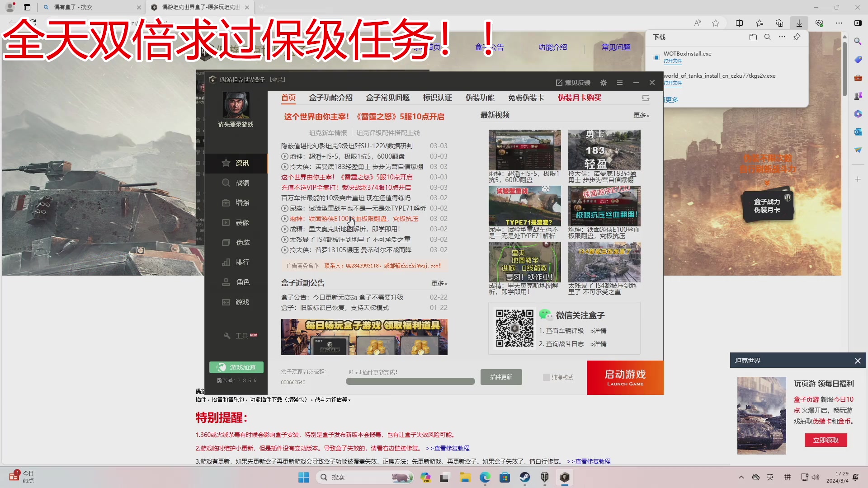
Task: Toggle the 纯净模式 checkbox
Action: [546, 377]
